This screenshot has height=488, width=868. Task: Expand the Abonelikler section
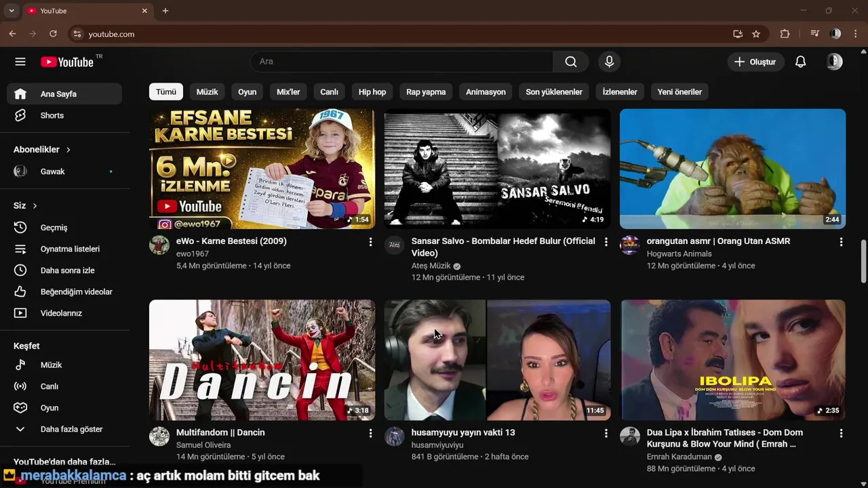pos(42,149)
